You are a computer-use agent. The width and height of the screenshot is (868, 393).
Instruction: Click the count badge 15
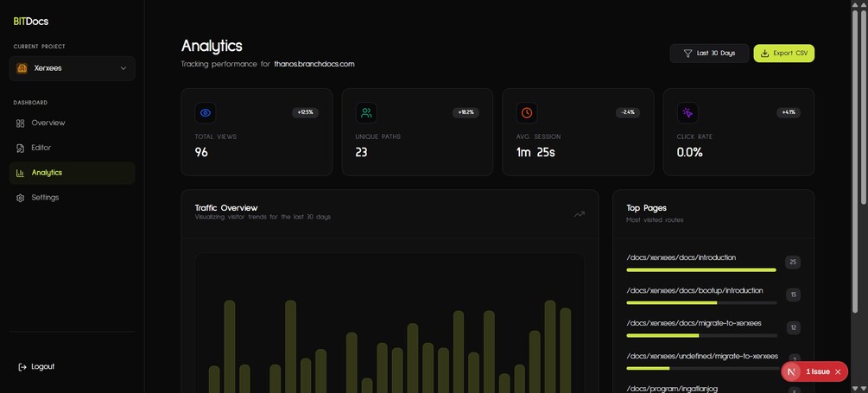(x=793, y=295)
